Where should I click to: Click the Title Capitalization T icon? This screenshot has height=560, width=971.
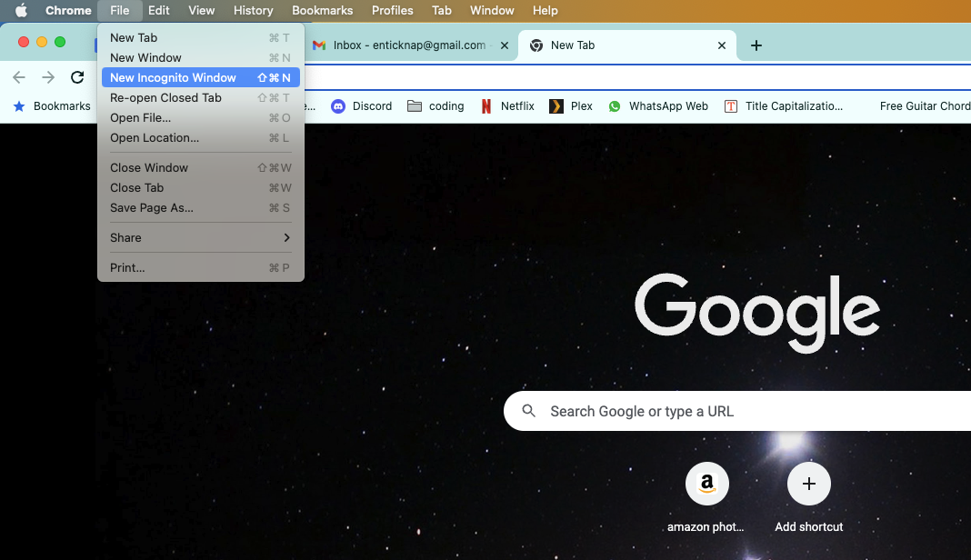click(x=731, y=106)
